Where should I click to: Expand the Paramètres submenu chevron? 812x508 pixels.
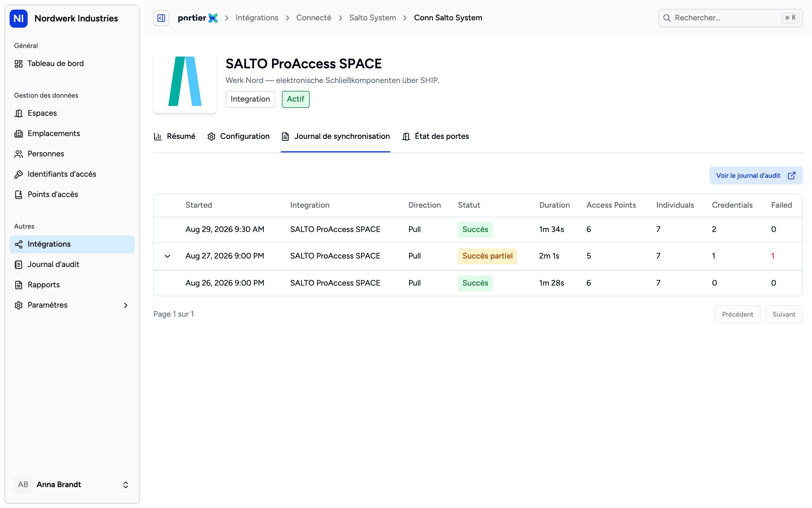coord(126,305)
